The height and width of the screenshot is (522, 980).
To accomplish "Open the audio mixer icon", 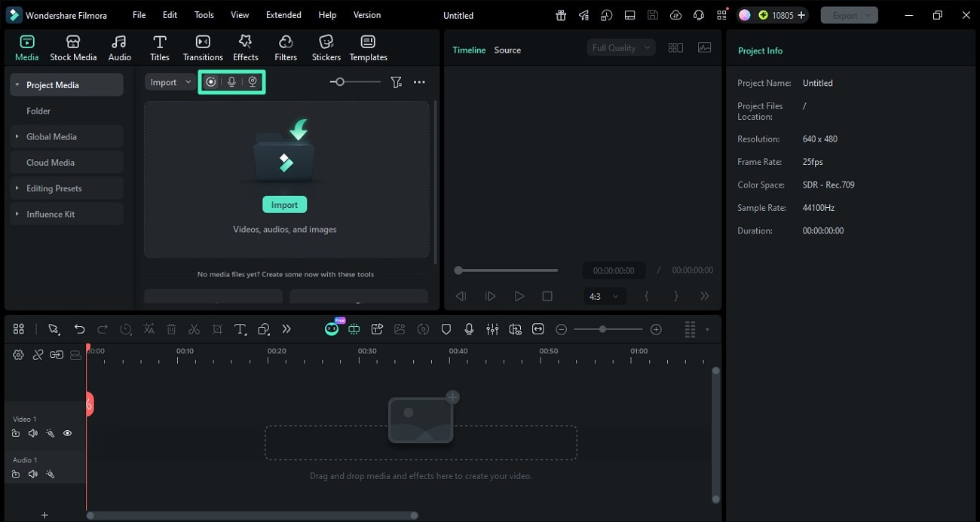I will pos(492,329).
